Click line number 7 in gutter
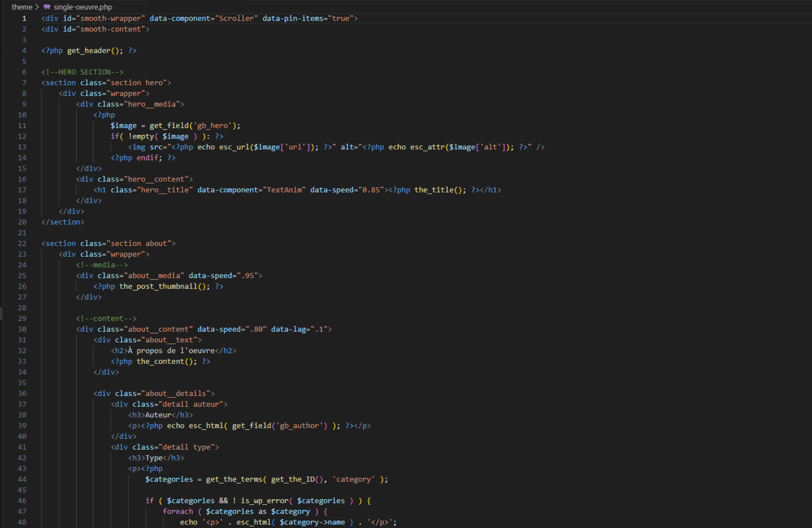Screen dimensions: 812x528 tap(24, 83)
